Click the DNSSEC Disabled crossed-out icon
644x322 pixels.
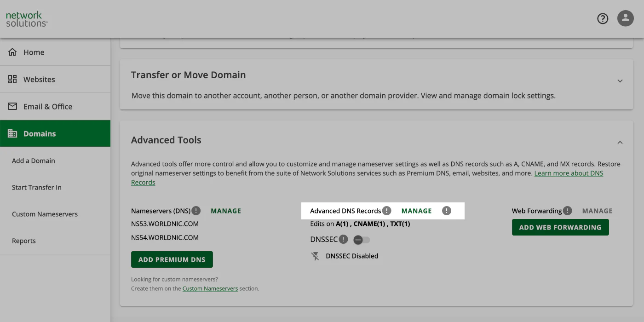[x=315, y=256]
